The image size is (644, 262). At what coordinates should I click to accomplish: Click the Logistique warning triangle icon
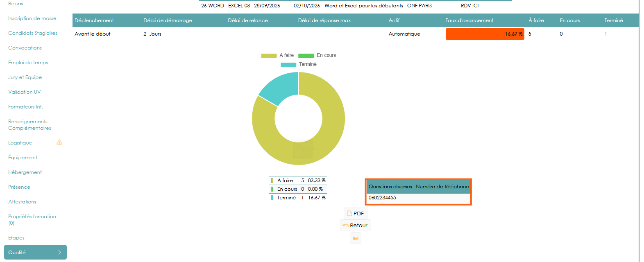[x=59, y=142]
